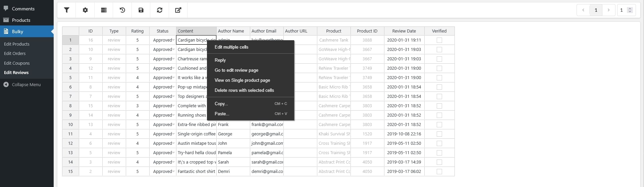Viewport: 644px width, 187px height.
Task: Open the filter tool in toolbar
Action: tap(67, 10)
